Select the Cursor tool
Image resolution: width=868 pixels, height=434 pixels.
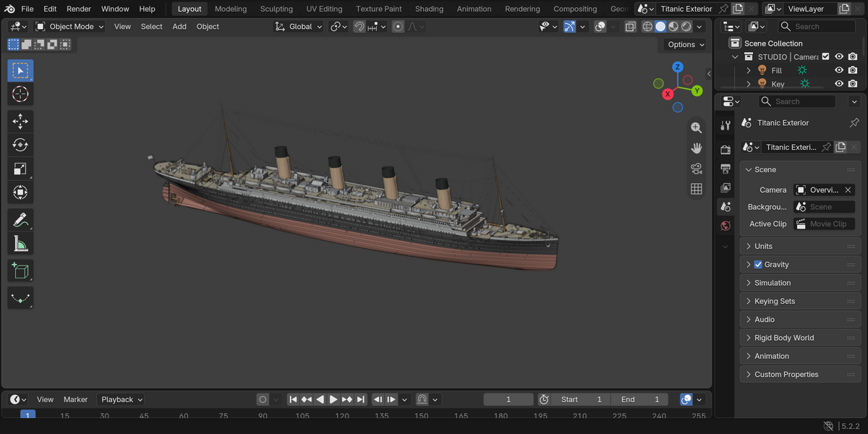pos(20,94)
